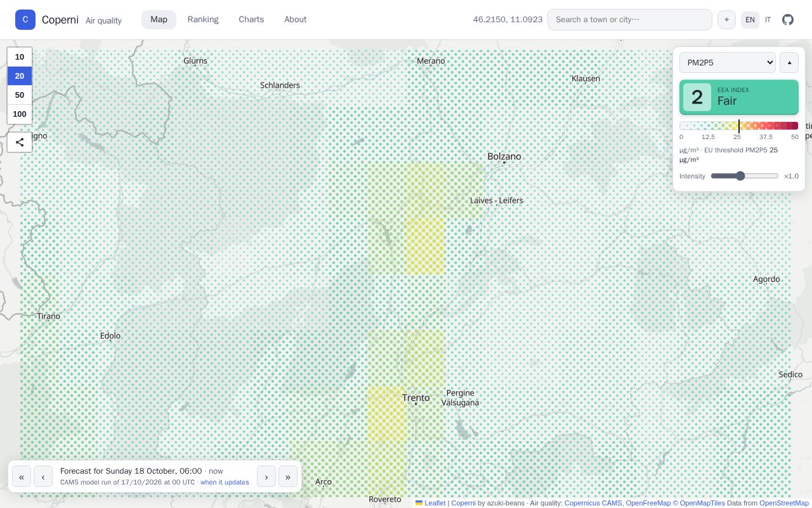Open the PM2P5 pollutant dropdown
This screenshot has width=812, height=508.
(728, 62)
